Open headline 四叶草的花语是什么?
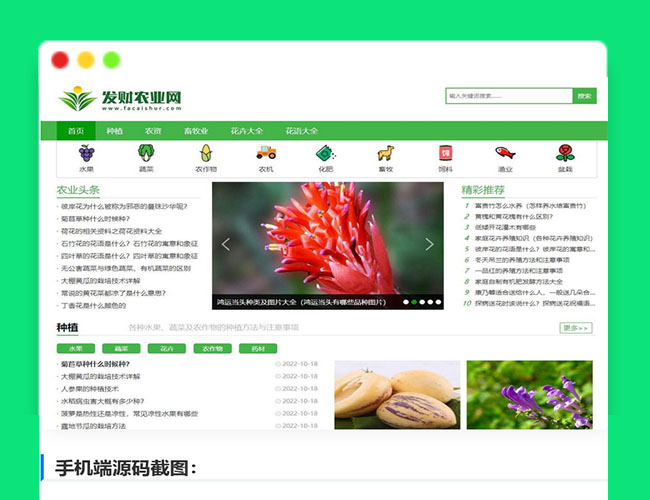Viewport: 650px width, 500px height. [x=129, y=256]
